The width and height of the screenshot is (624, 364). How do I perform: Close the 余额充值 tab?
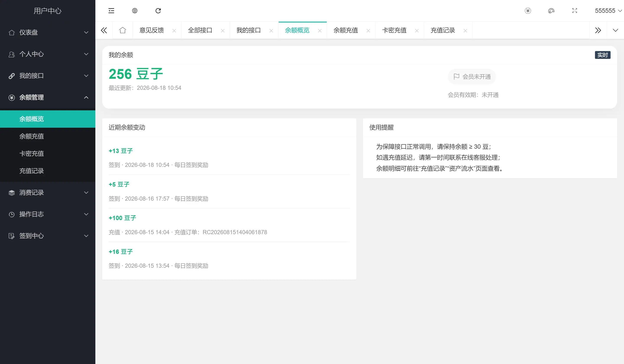point(368,31)
